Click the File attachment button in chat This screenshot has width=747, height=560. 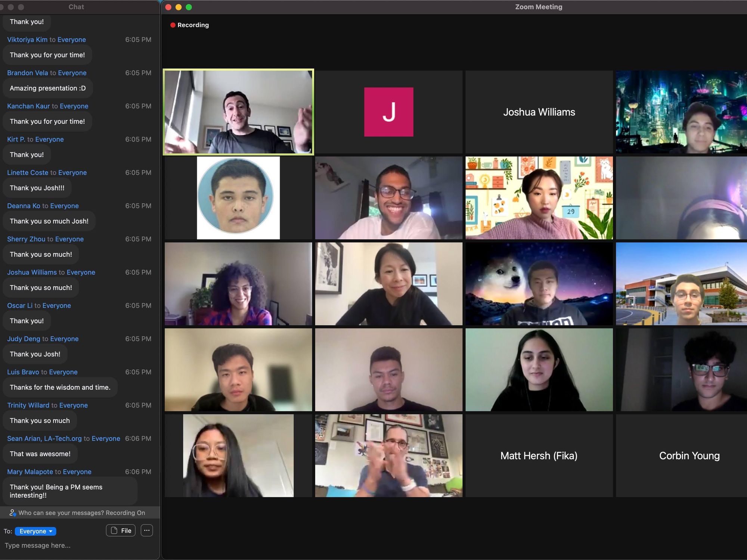click(121, 531)
